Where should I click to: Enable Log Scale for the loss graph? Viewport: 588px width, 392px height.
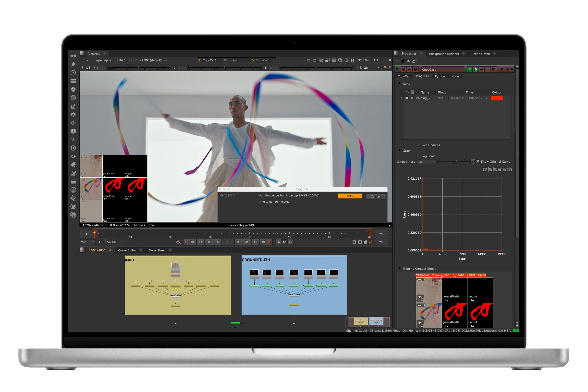click(x=418, y=156)
